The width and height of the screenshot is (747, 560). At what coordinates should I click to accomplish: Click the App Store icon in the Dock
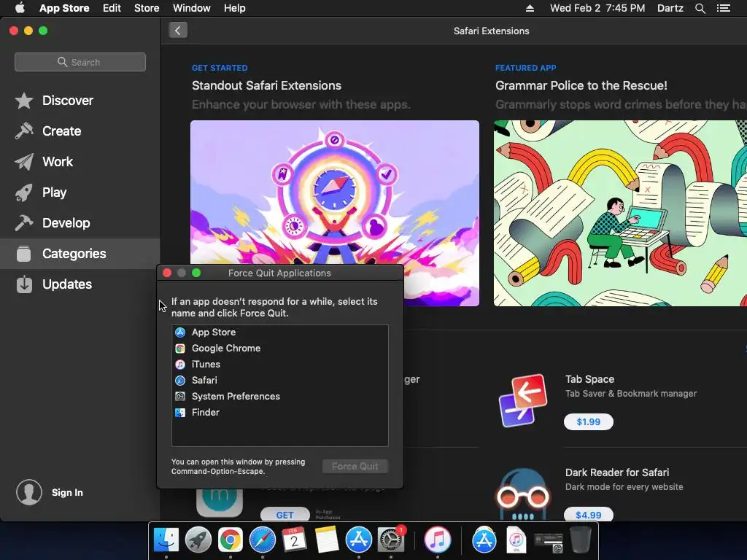click(x=359, y=540)
